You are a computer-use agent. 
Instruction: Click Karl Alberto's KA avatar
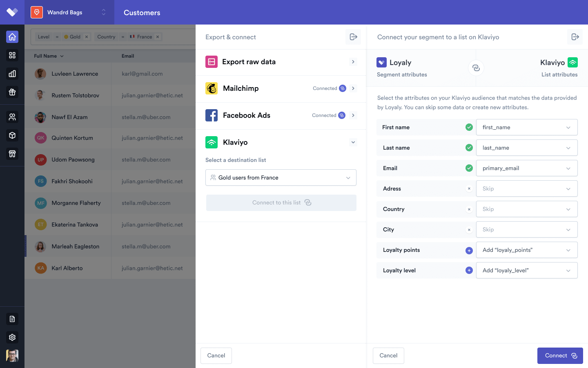click(40, 268)
